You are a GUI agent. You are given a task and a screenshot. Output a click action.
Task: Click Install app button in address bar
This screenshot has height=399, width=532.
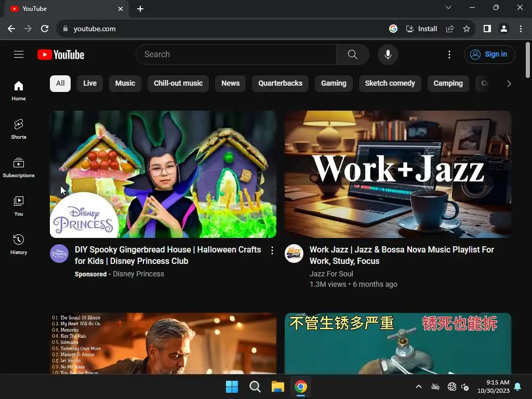(422, 29)
